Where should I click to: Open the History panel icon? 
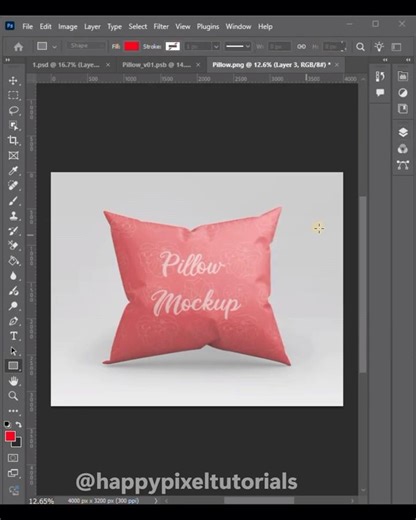point(380,76)
